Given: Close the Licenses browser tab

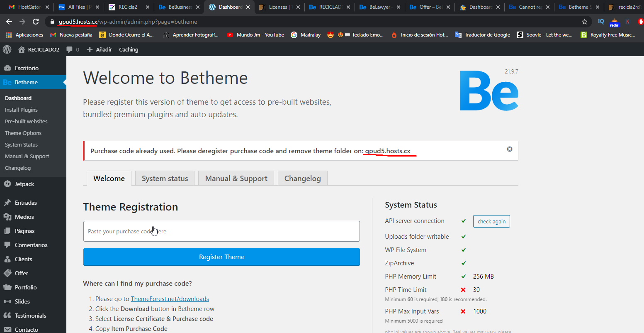Looking at the screenshot, I should pos(297,7).
